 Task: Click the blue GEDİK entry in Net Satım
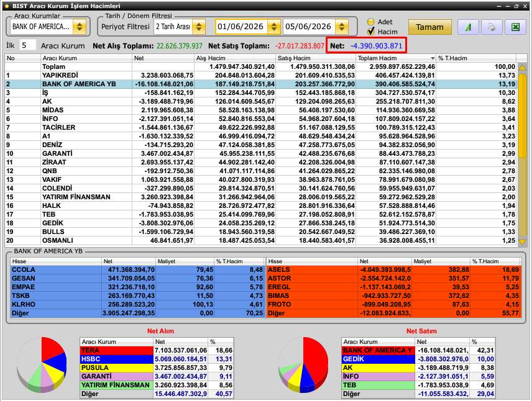(x=378, y=359)
